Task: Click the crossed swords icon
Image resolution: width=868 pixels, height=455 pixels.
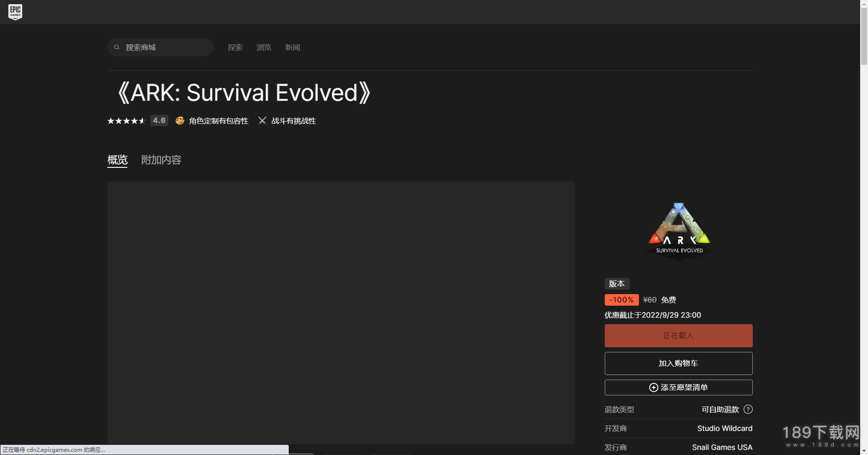Action: pyautogui.click(x=262, y=121)
